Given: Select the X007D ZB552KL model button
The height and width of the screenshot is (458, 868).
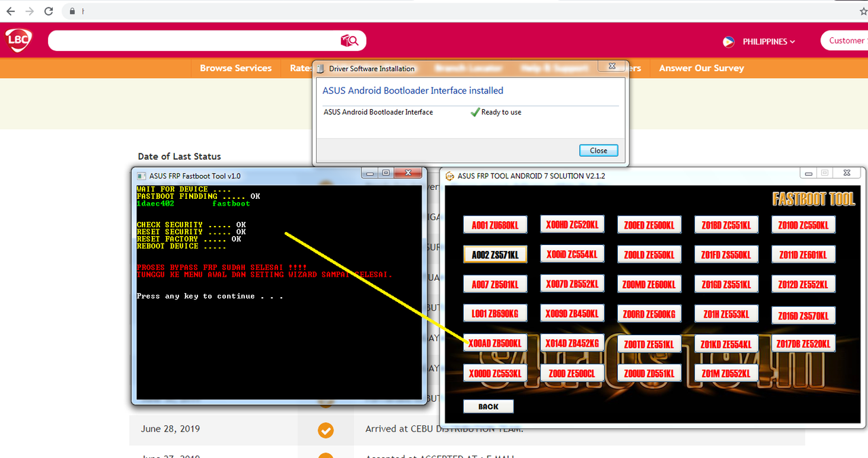Looking at the screenshot, I should [x=572, y=284].
